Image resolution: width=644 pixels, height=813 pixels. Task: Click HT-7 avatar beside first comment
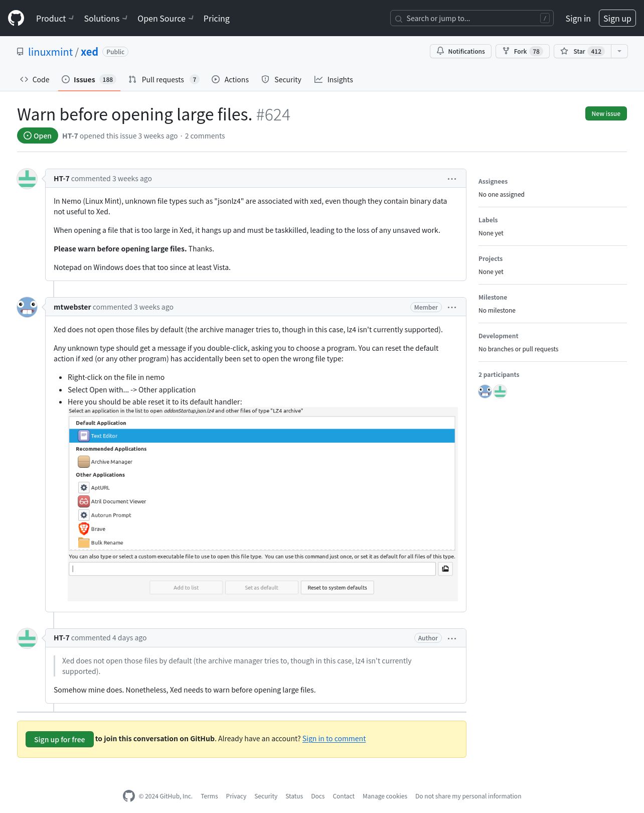click(27, 179)
